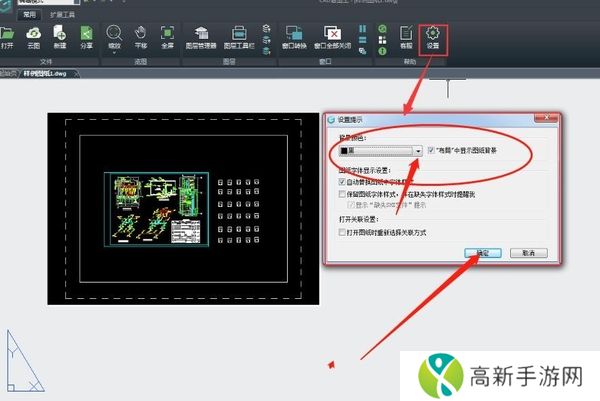600x401 pixels.
Task: Click the 打开 (Open file) icon
Action: click(x=9, y=36)
